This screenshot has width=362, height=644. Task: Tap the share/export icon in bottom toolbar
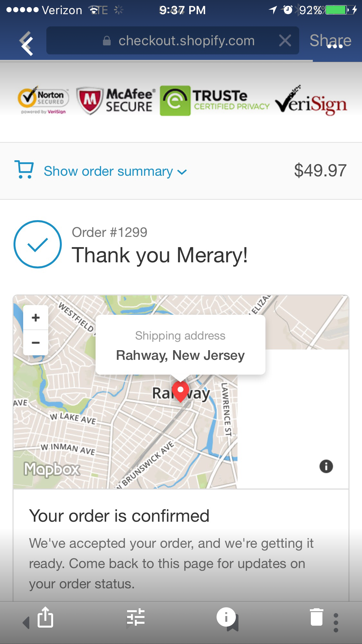tap(45, 617)
